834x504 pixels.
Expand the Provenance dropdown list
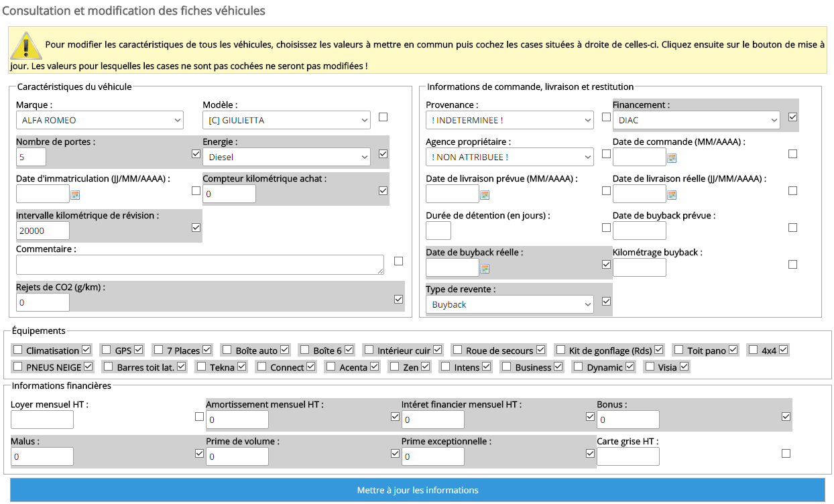point(510,121)
